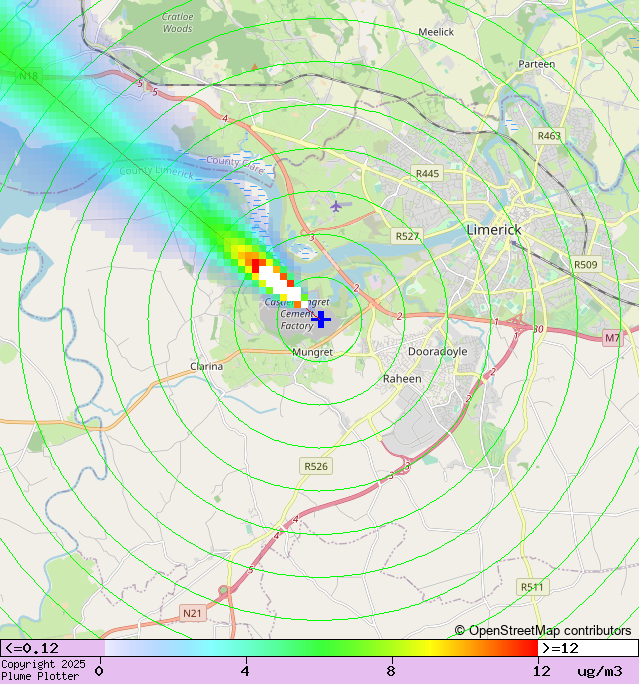Select the M7 motorway shield
639x684 pixels.
612,338
